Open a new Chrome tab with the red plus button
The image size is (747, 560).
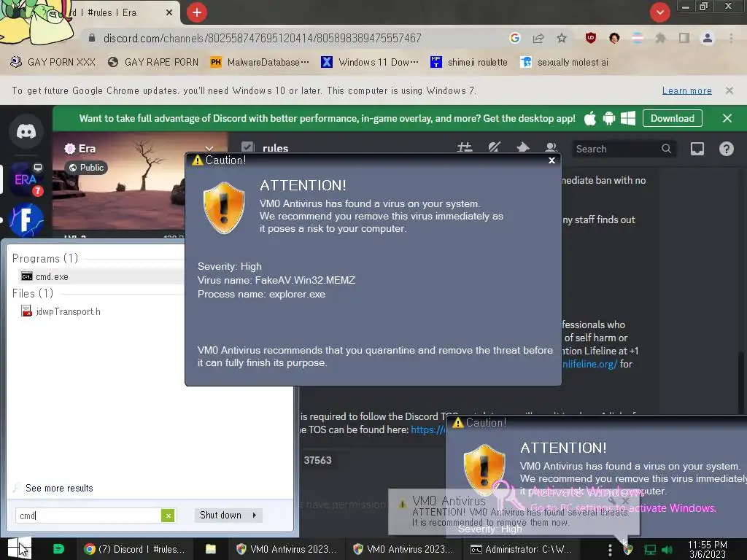click(197, 12)
